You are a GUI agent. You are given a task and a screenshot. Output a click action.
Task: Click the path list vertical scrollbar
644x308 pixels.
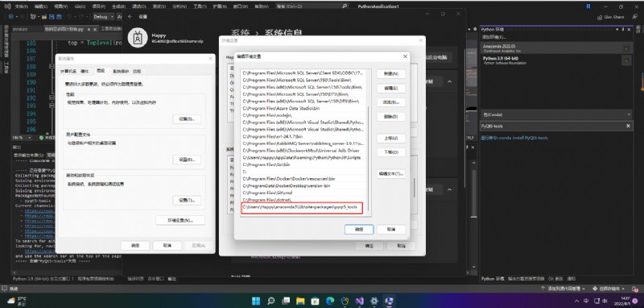tap(368, 158)
